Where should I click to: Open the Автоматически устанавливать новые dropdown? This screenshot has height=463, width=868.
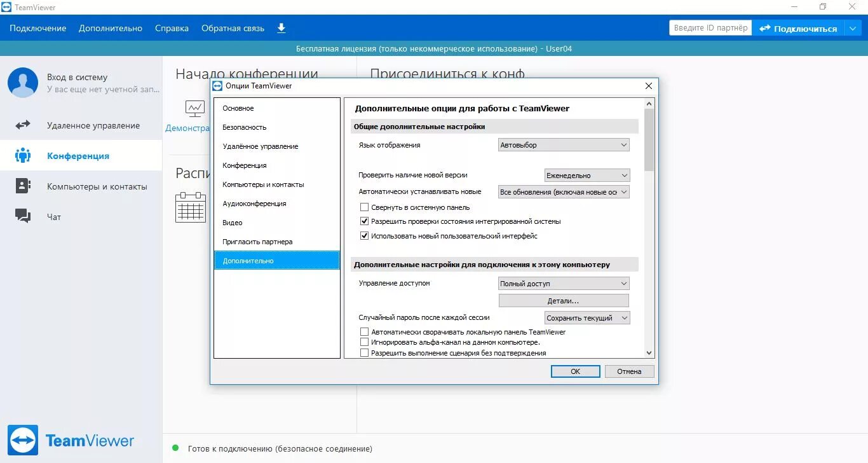(564, 192)
